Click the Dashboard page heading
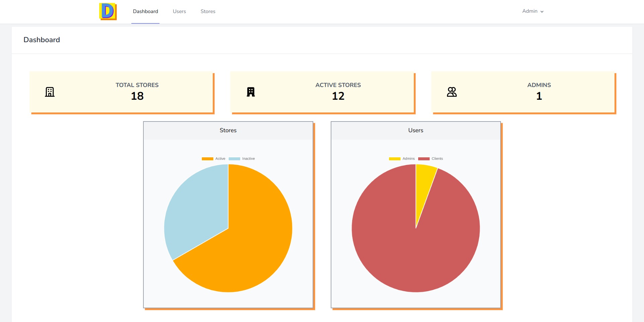This screenshot has height=322, width=644. tap(42, 40)
